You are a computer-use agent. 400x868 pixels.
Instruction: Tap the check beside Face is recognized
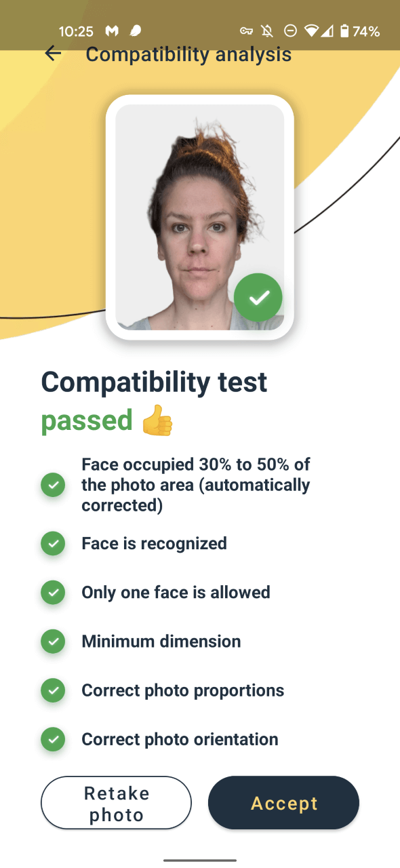coord(53,543)
